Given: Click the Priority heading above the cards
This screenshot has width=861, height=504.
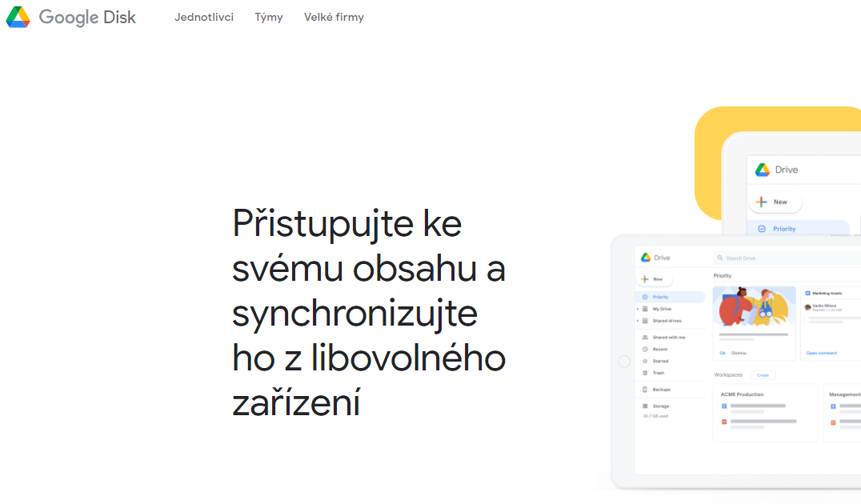Looking at the screenshot, I should coord(722,276).
